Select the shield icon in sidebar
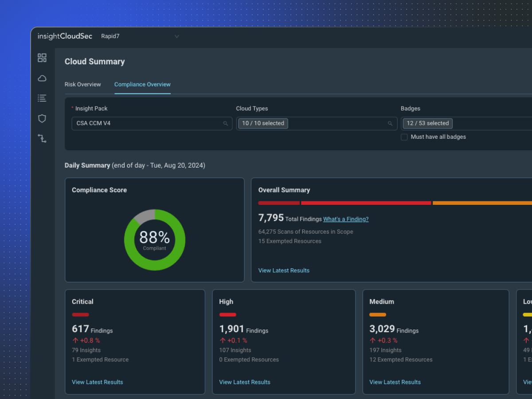The height and width of the screenshot is (399, 532). click(42, 118)
